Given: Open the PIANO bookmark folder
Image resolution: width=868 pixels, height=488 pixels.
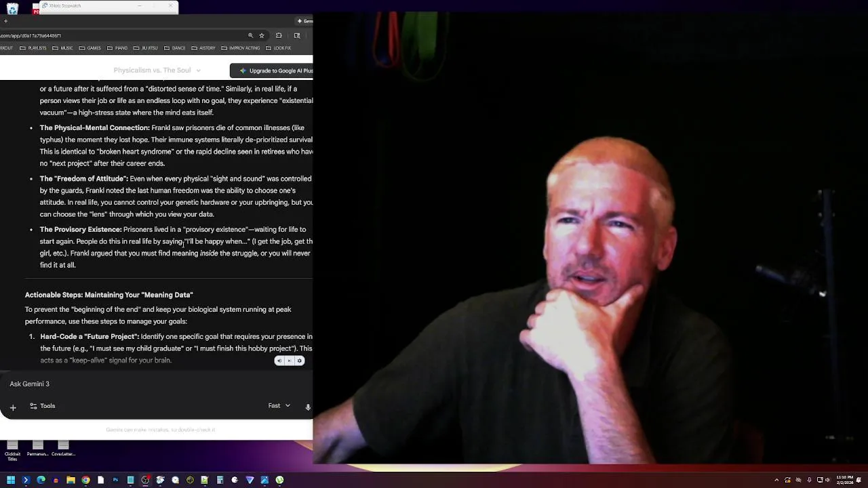Looking at the screenshot, I should (117, 48).
